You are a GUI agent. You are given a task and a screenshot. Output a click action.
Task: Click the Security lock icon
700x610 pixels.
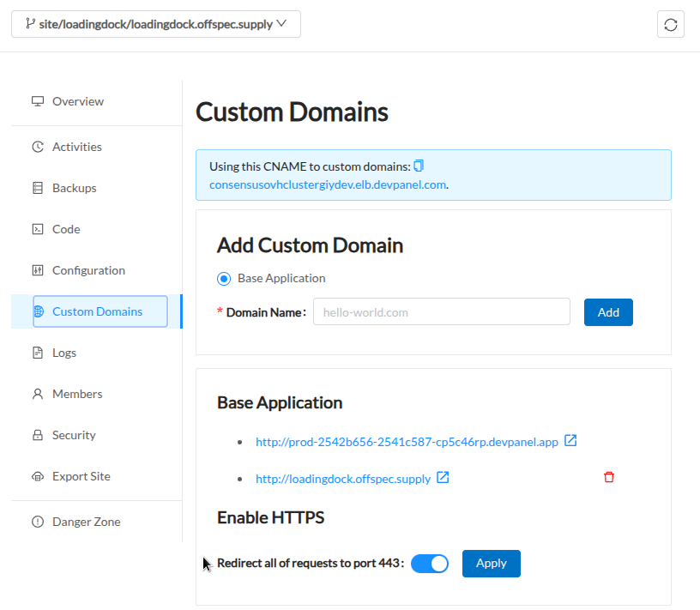tap(38, 435)
